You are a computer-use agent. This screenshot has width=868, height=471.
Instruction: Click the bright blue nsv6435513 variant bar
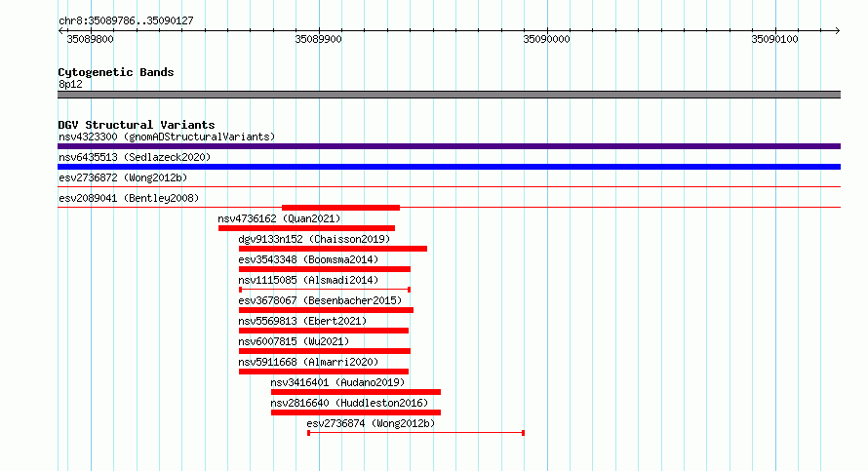[x=449, y=167]
